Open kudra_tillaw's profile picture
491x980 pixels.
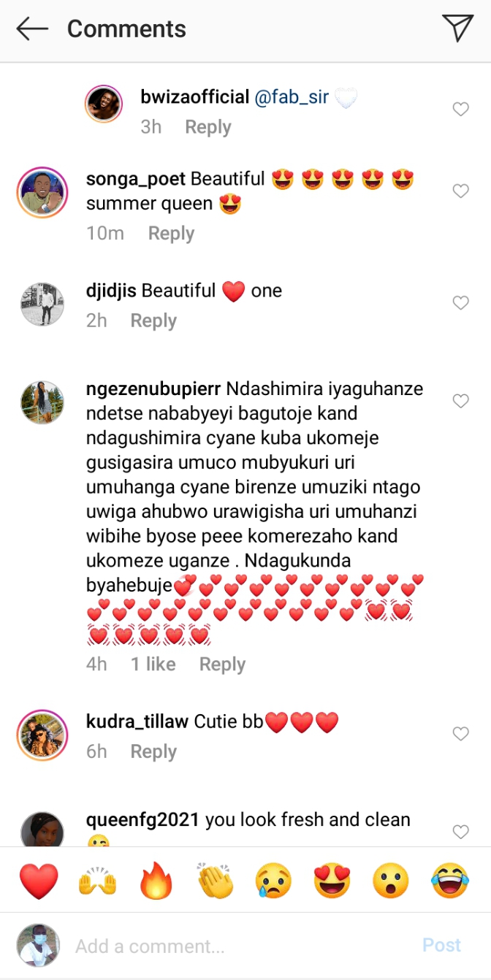click(42, 735)
